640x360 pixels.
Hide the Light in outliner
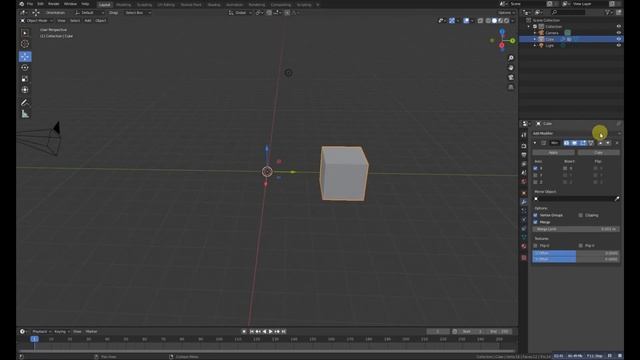pos(618,45)
